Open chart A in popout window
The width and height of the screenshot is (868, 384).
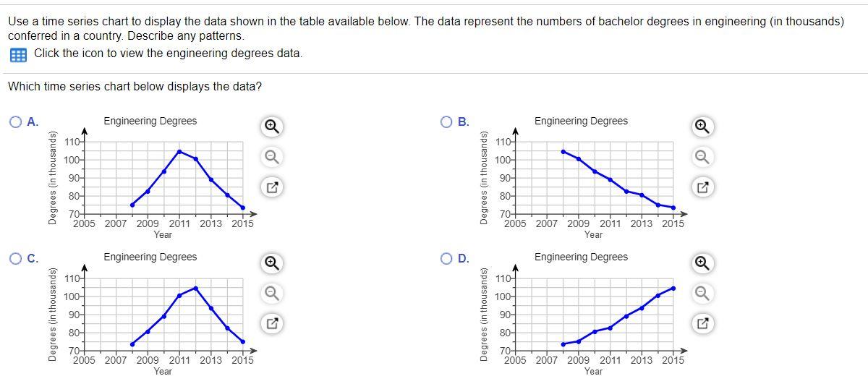[271, 189]
